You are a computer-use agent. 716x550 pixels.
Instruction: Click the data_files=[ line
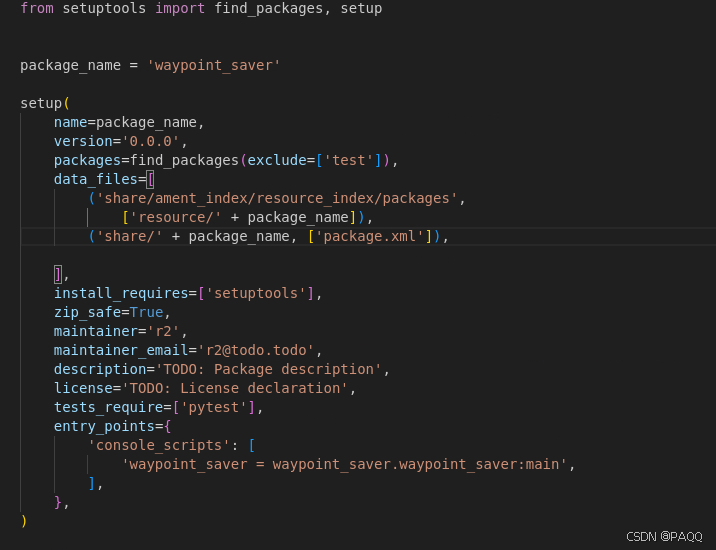(x=104, y=179)
